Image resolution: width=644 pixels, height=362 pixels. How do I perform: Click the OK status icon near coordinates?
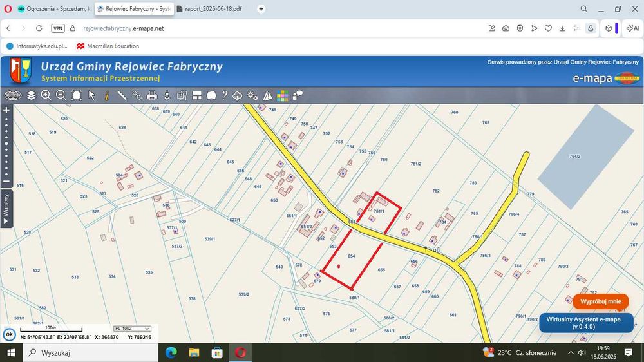9,334
